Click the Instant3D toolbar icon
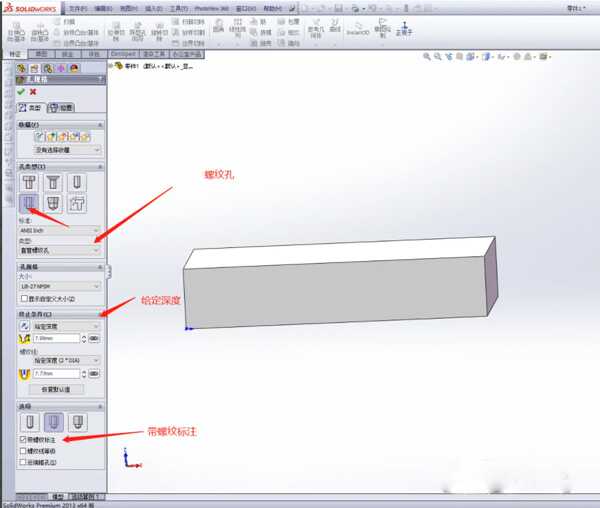Screen dimensions: 600x508 (358, 29)
